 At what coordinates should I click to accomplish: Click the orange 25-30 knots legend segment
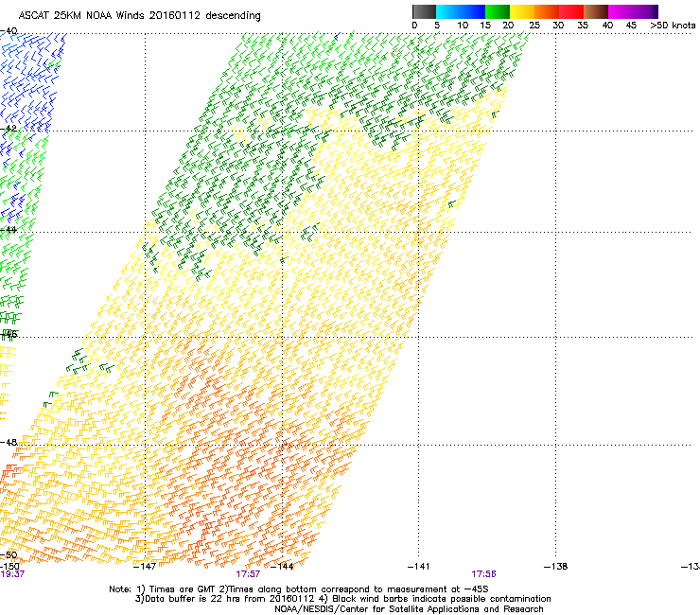(547, 11)
